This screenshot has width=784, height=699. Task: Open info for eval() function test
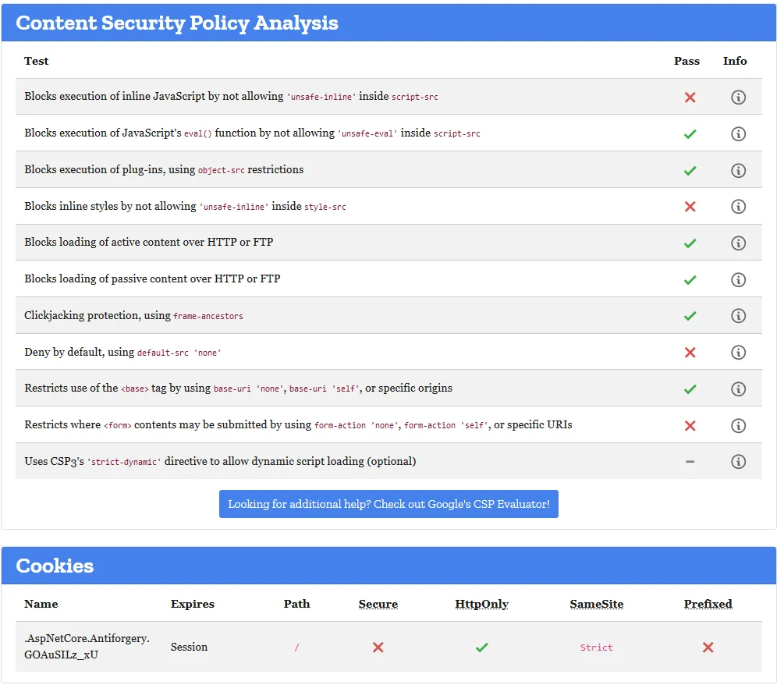pos(738,134)
